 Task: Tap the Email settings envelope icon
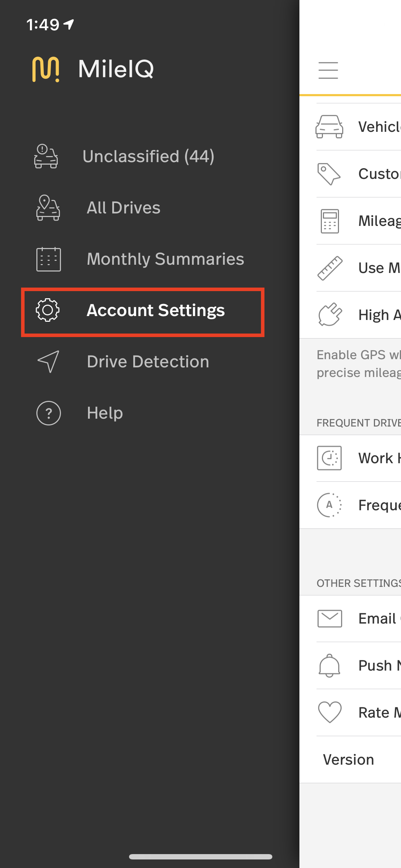pyautogui.click(x=330, y=619)
